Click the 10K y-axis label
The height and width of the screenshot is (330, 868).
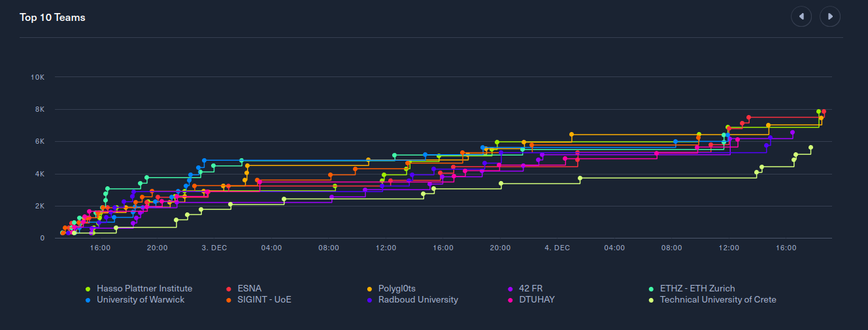click(37, 77)
